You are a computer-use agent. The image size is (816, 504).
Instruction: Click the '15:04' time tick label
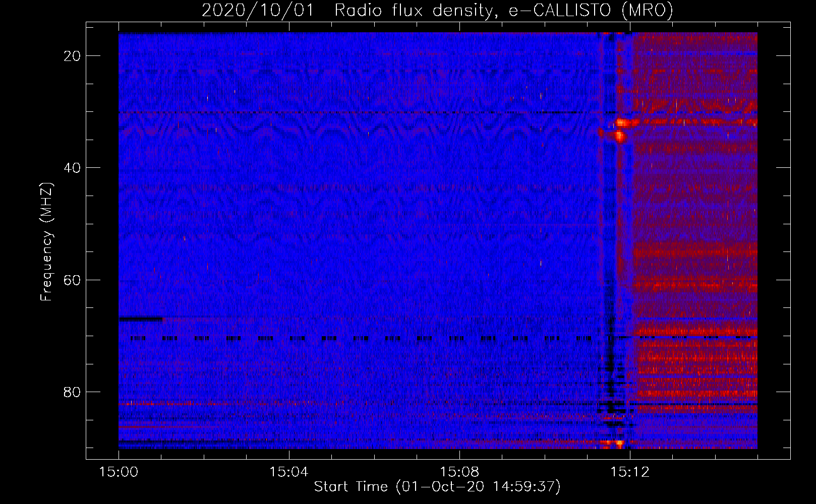pos(289,472)
